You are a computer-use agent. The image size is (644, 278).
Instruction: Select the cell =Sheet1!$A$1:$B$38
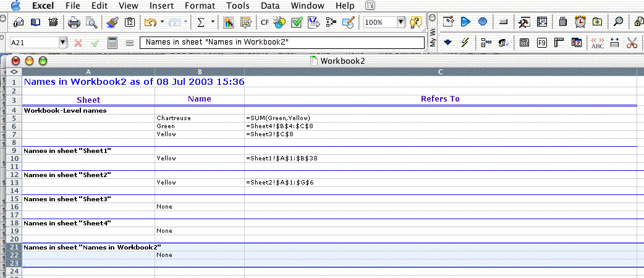pyautogui.click(x=441, y=159)
